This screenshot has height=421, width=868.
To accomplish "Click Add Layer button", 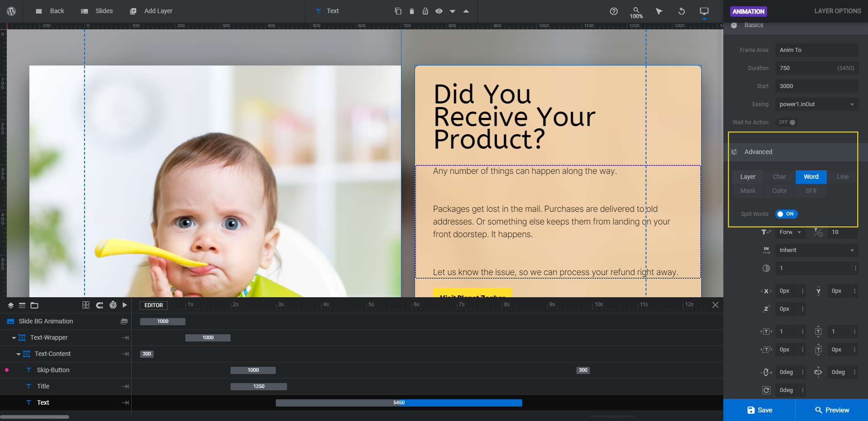I will 151,11.
